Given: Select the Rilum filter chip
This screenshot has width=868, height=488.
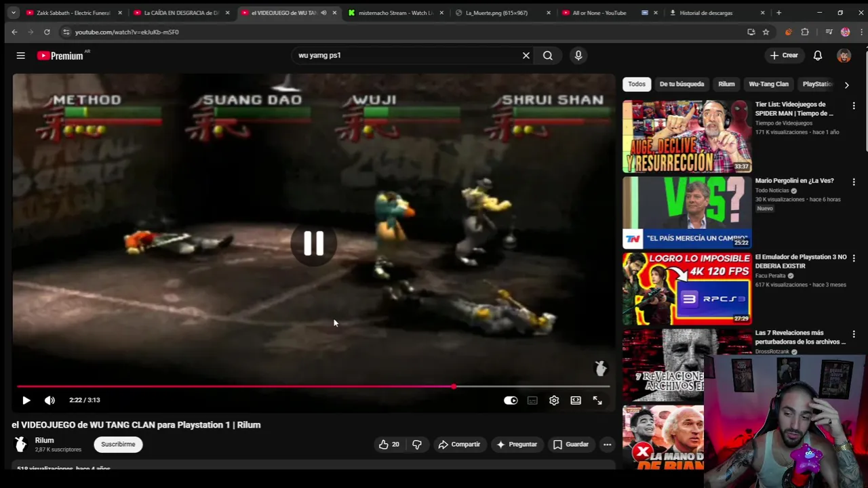Looking at the screenshot, I should tap(726, 84).
